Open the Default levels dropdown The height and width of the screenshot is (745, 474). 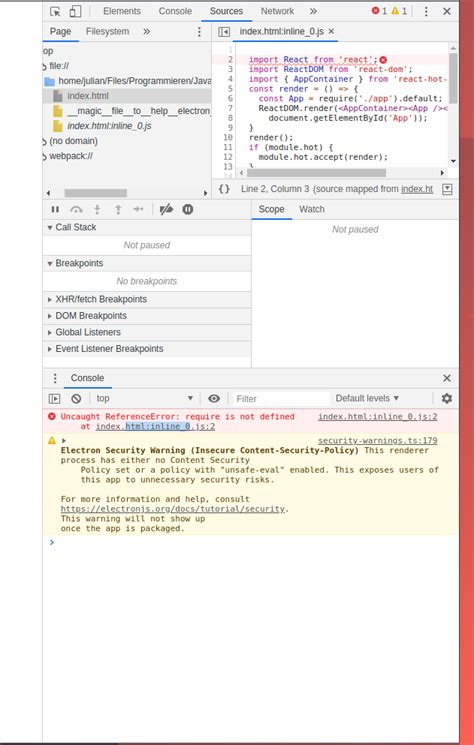[367, 398]
